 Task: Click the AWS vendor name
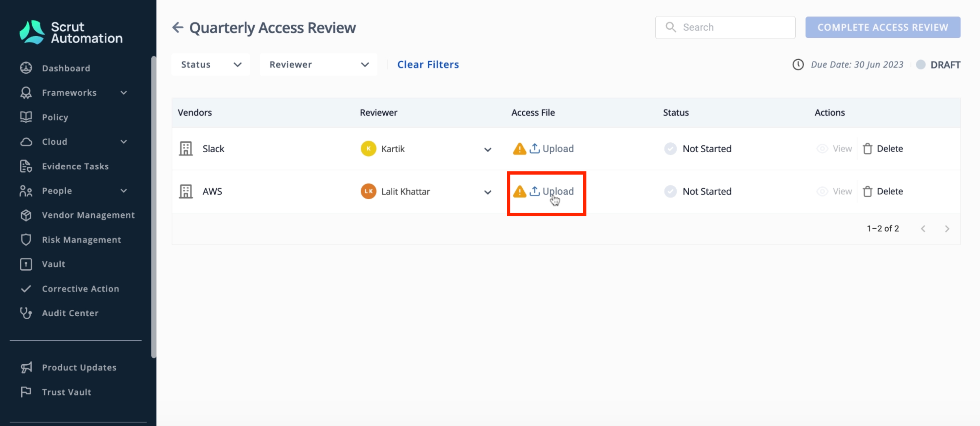pyautogui.click(x=212, y=191)
